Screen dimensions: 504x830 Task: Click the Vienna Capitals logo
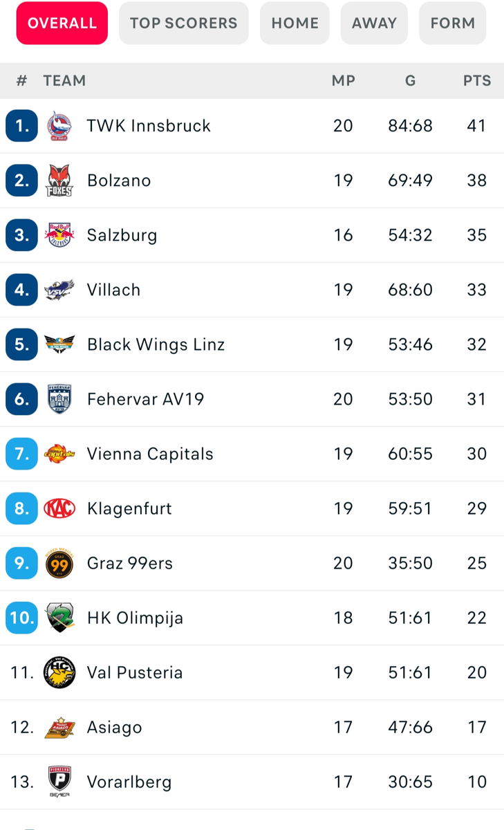[x=59, y=454]
